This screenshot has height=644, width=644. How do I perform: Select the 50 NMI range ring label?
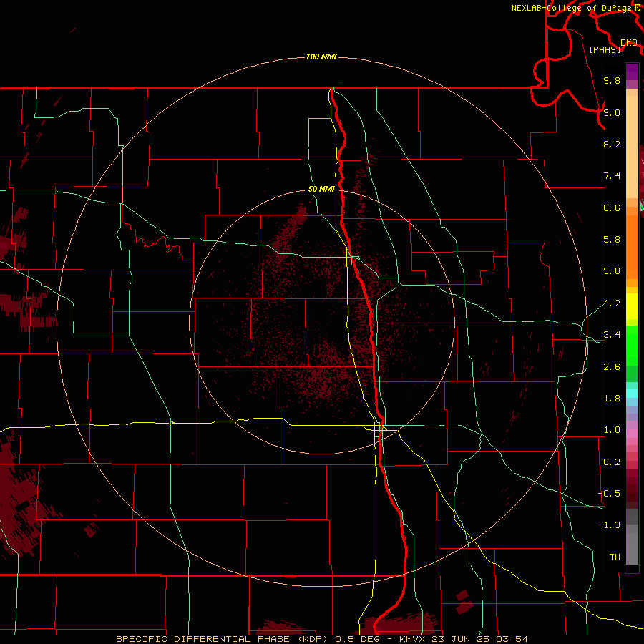click(321, 189)
